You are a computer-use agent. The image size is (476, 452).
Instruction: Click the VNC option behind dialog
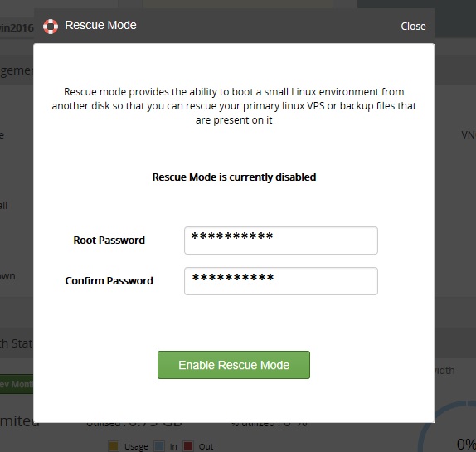point(469,135)
